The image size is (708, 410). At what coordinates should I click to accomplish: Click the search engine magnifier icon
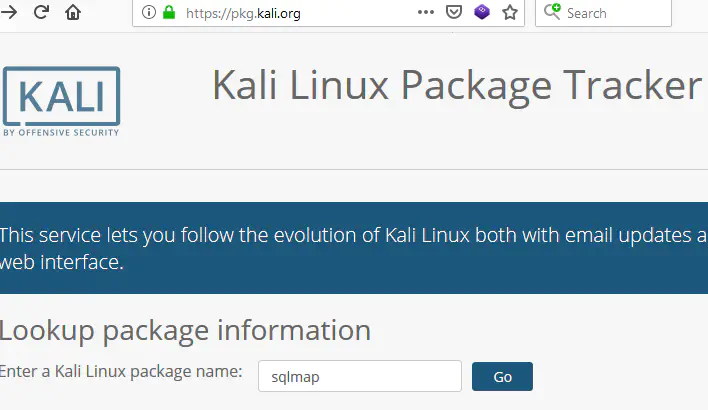point(552,11)
